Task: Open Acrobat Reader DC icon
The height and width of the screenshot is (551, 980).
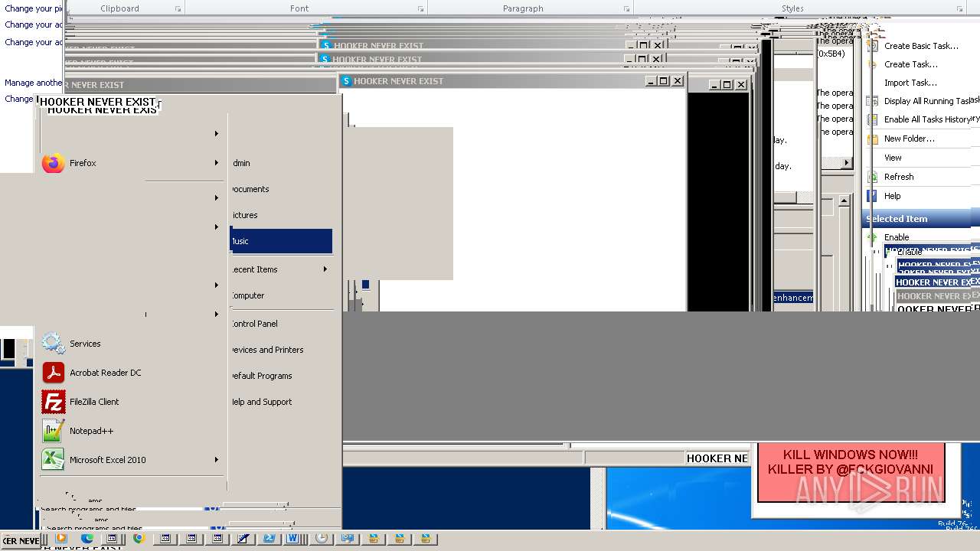Action: [53, 373]
